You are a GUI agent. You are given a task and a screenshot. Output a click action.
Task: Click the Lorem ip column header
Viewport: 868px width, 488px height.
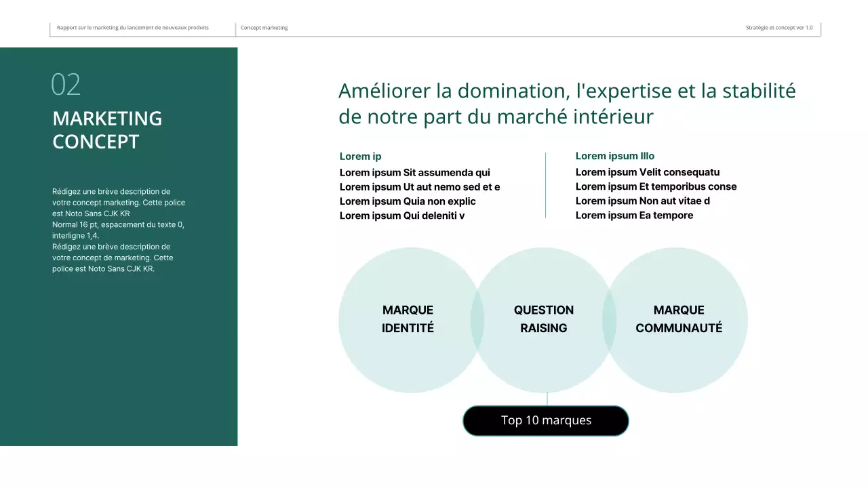360,156
